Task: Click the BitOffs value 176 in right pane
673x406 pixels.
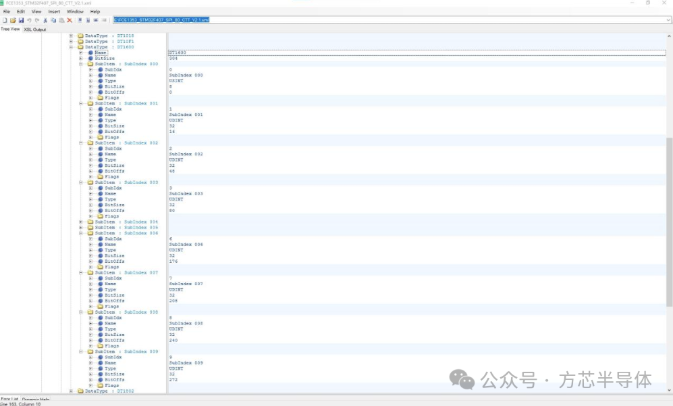Action: pos(173,261)
